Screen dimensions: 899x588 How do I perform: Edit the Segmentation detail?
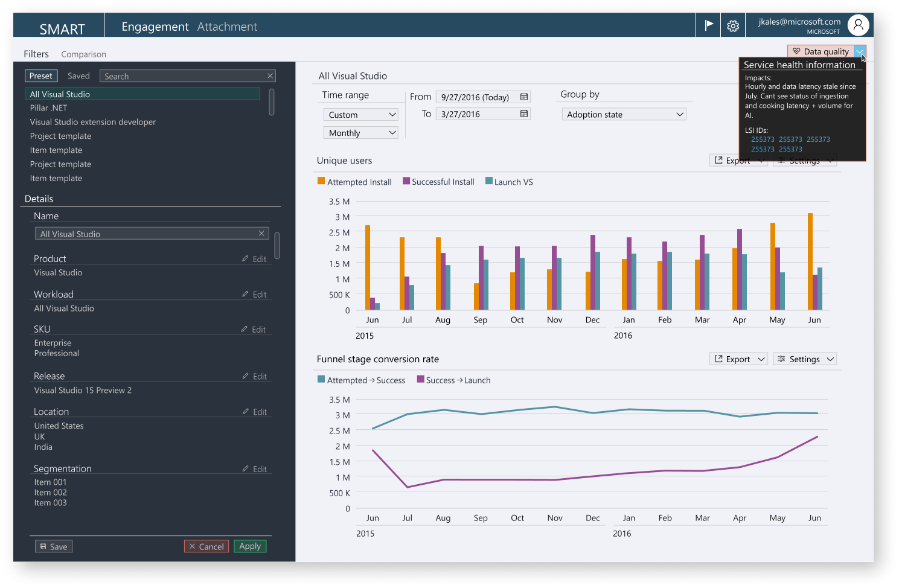tap(254, 469)
